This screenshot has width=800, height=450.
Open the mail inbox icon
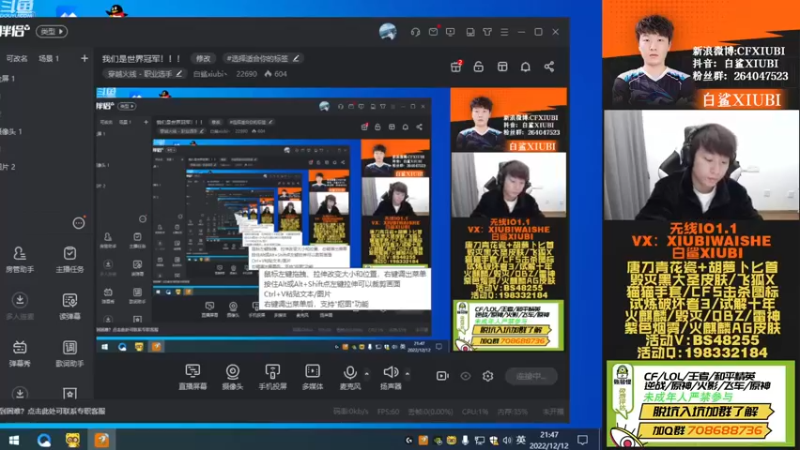point(433,32)
